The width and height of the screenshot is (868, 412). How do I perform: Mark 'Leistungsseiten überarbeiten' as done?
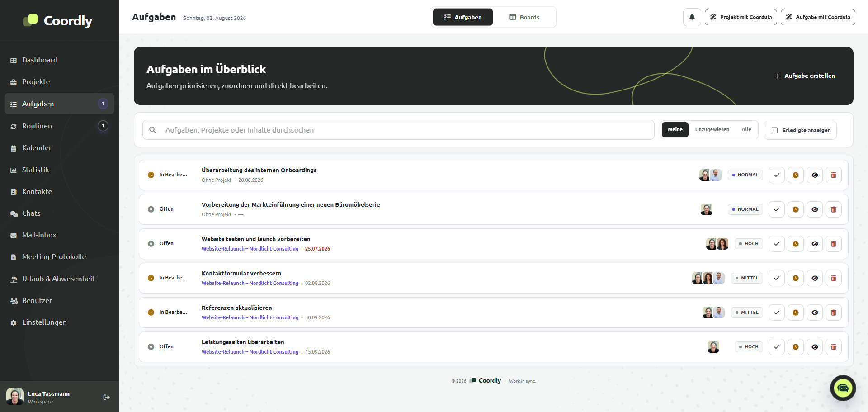coord(776,347)
